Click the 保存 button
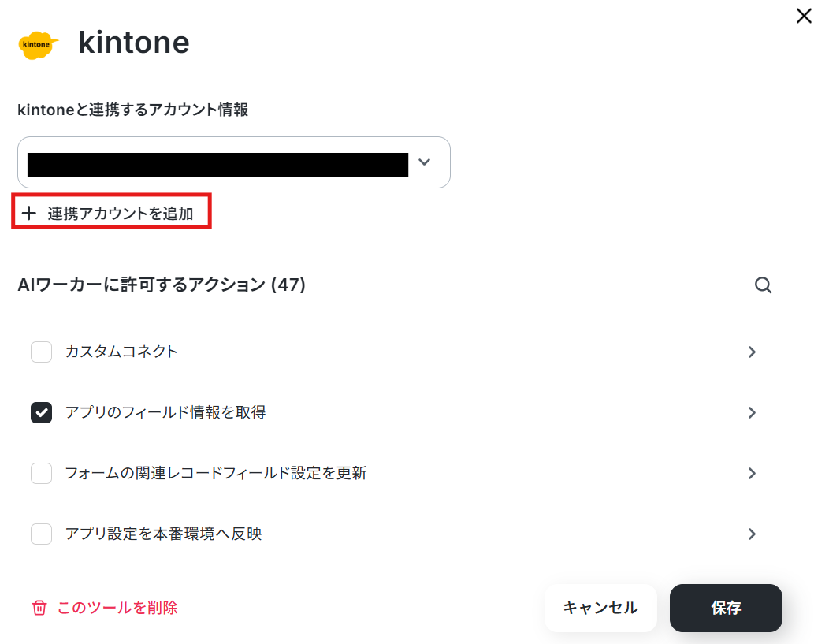814x644 pixels. pos(726,609)
